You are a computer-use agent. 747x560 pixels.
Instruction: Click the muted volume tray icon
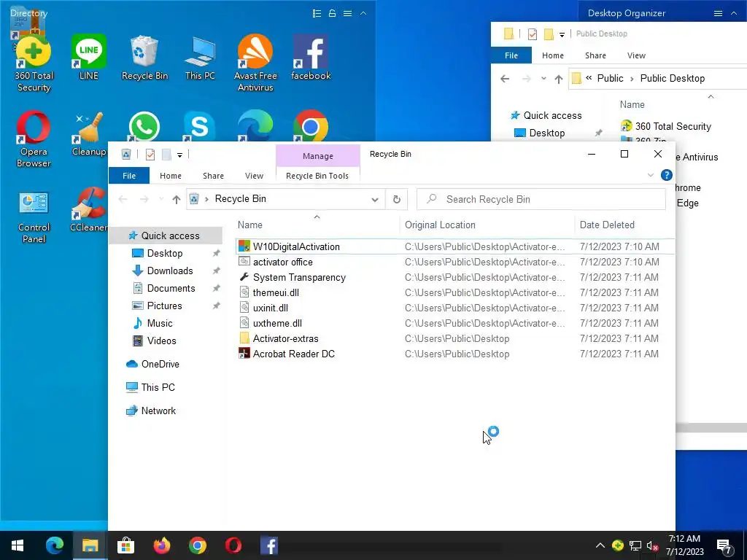coord(652,546)
